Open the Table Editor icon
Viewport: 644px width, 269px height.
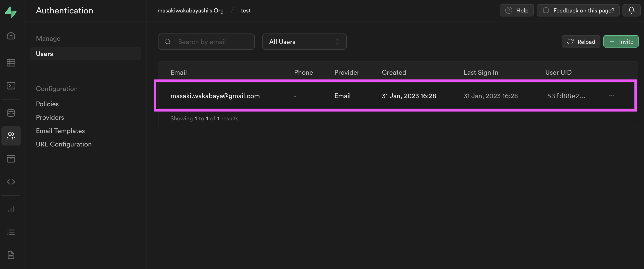11,62
